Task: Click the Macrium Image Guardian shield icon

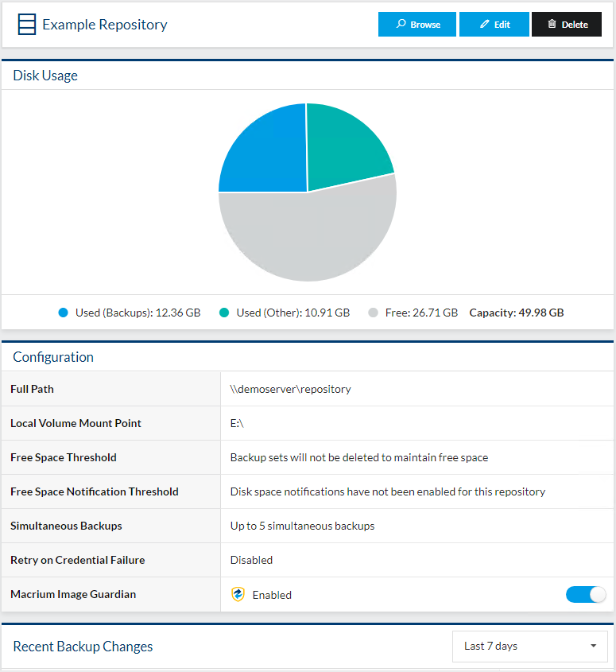Action: pyautogui.click(x=238, y=594)
